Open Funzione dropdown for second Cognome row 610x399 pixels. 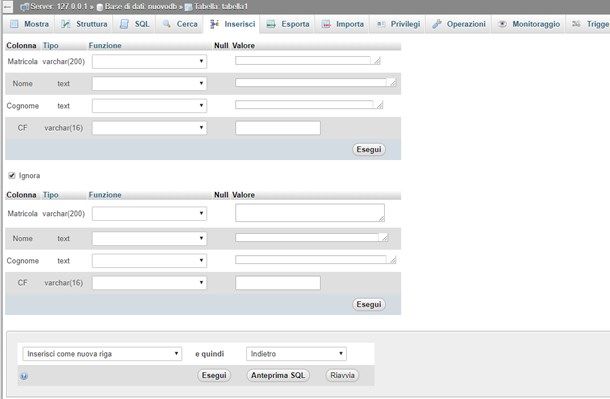tap(149, 261)
